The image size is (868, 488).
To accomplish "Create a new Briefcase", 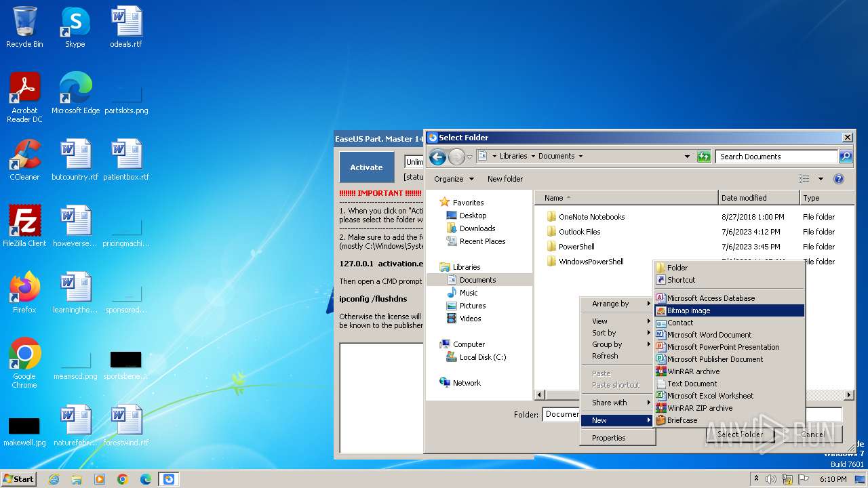I will 730,420.
